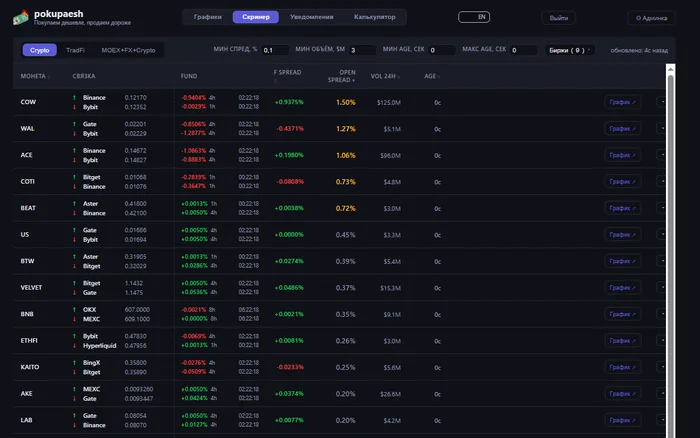Toggle the EN language switch
Image resolution: width=700 pixels, height=438 pixels.
(x=474, y=17)
